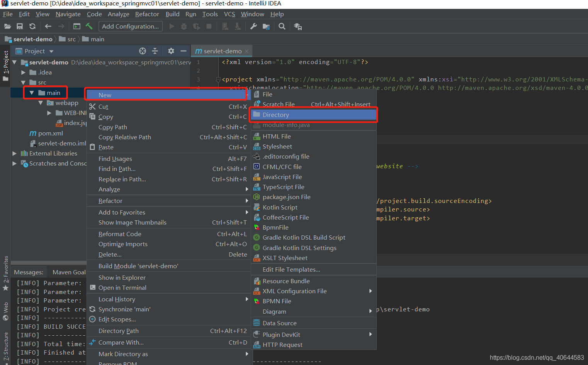Select Stylesheet in New submenu
Screen dimensions: 588x365
(x=314, y=146)
